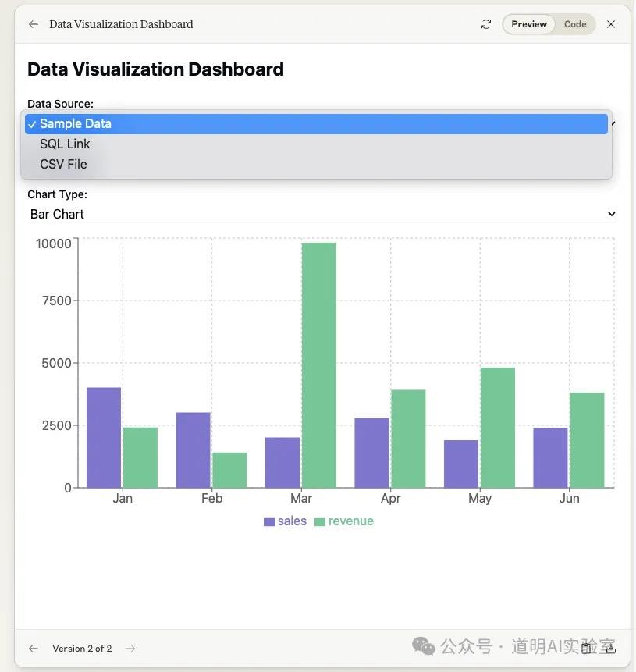Pick CSV File as the data source
Viewport: 636px width, 672px height.
(x=63, y=165)
